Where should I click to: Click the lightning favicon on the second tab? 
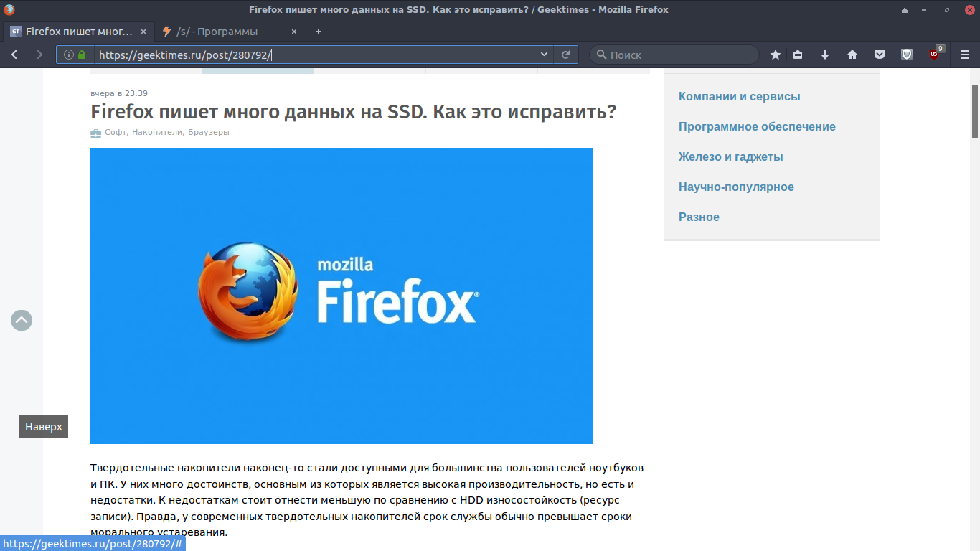coord(167,32)
